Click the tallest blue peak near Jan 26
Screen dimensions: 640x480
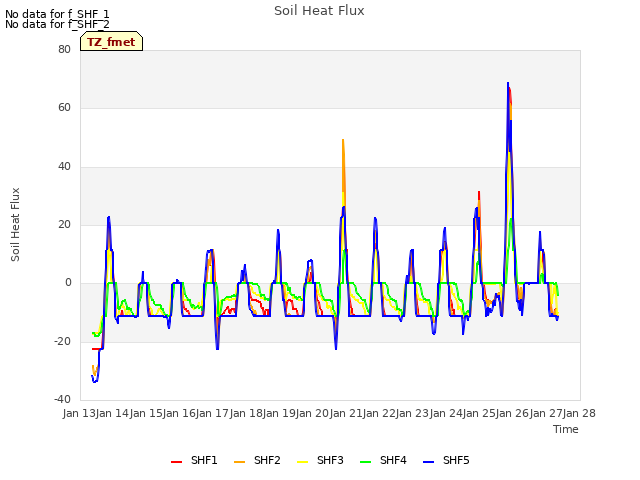tap(508, 83)
